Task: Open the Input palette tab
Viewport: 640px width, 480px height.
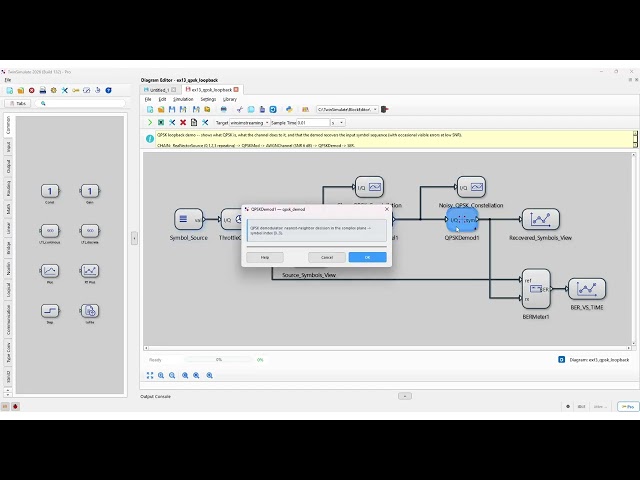Action: click(8, 147)
